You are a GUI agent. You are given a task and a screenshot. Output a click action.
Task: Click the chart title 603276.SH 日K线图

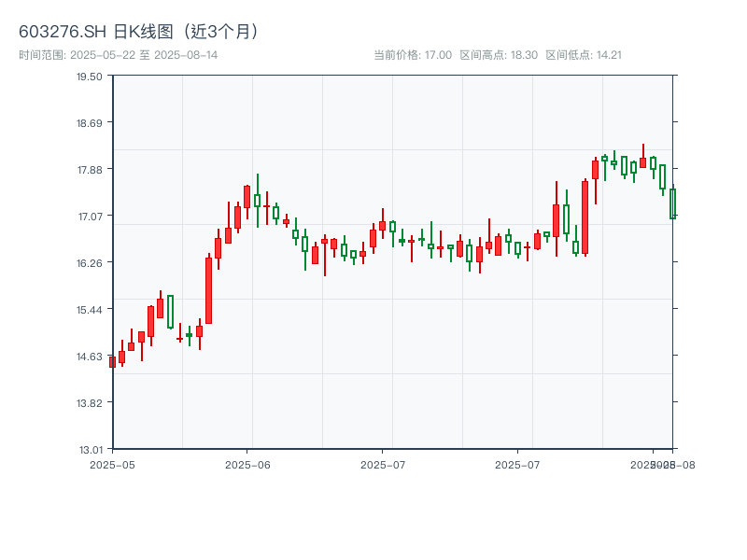coord(138,32)
